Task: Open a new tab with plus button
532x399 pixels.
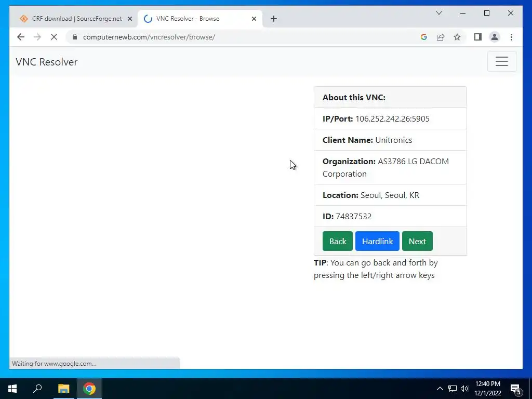Action: pyautogui.click(x=274, y=19)
